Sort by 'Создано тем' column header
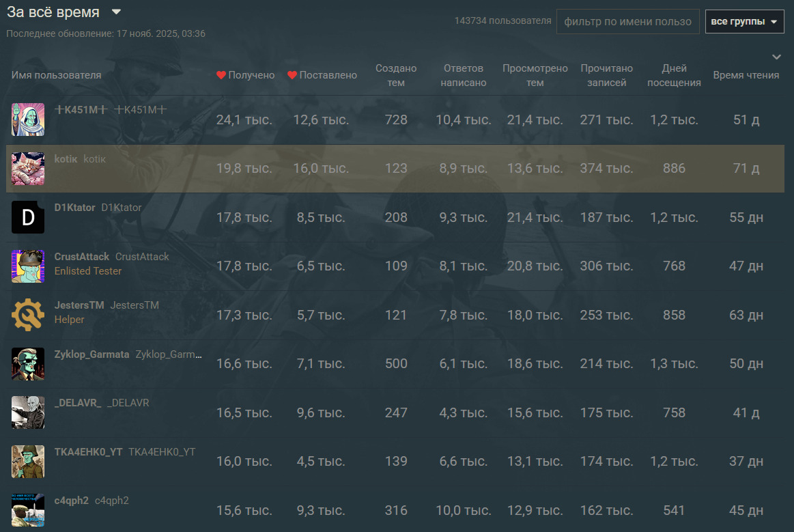Screen dimensions: 794x532 coord(396,75)
